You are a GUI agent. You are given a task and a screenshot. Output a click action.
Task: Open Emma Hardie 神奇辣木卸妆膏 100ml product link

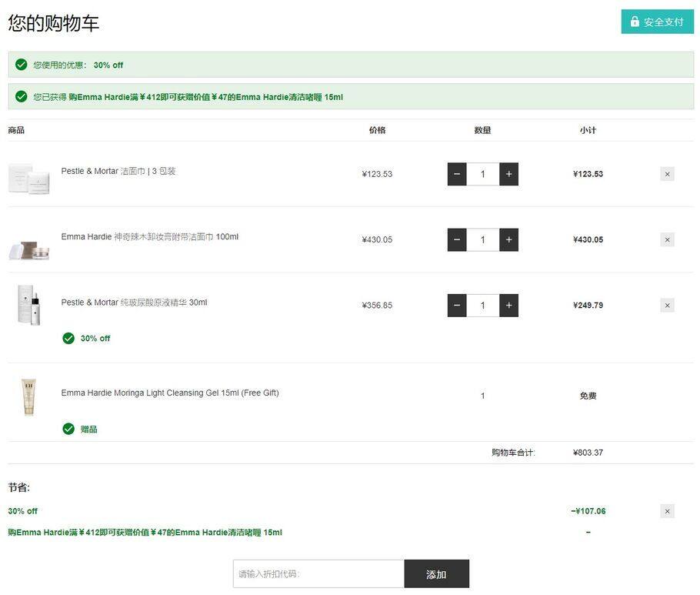click(149, 236)
